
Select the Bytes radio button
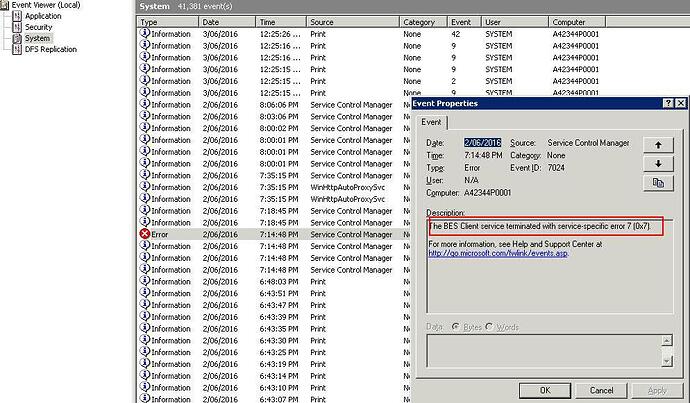coord(455,327)
